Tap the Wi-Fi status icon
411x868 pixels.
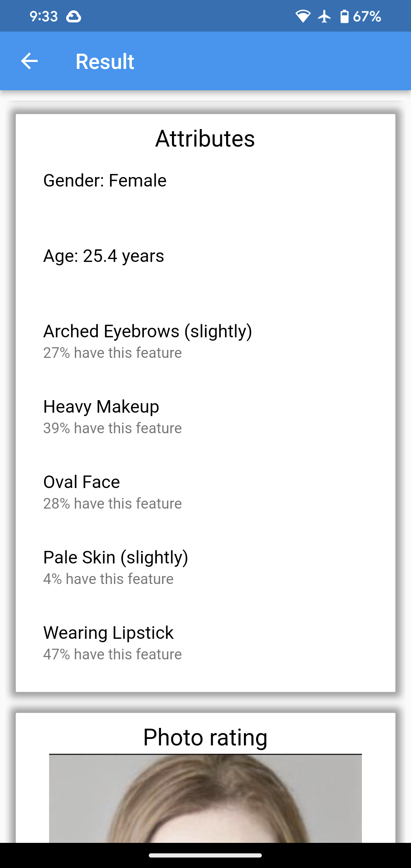(303, 16)
